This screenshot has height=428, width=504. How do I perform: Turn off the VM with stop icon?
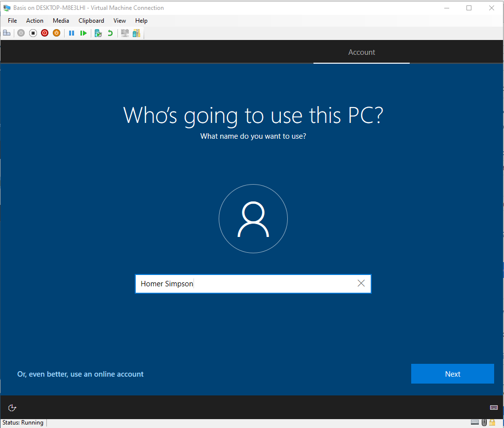click(x=33, y=33)
